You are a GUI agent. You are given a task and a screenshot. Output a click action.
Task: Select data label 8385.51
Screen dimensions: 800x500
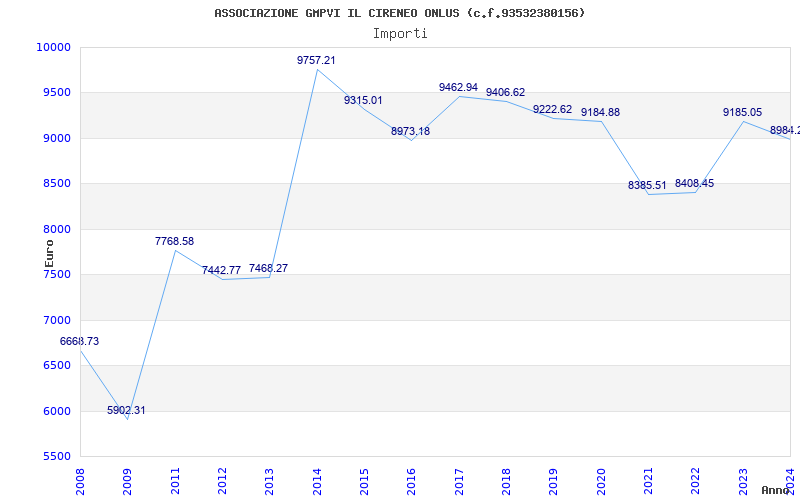(x=647, y=185)
